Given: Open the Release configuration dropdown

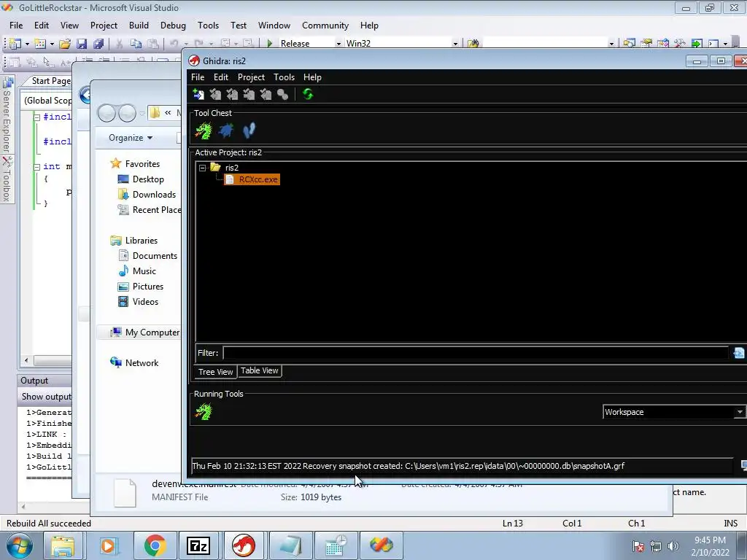Looking at the screenshot, I should tap(338, 43).
